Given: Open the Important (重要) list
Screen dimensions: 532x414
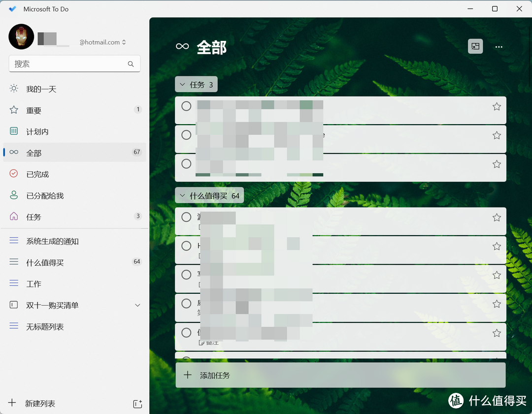Looking at the screenshot, I should click(75, 110).
